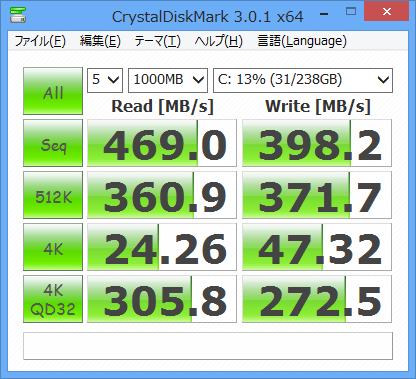Maximize the CrystalDiskMark window

click(351, 12)
